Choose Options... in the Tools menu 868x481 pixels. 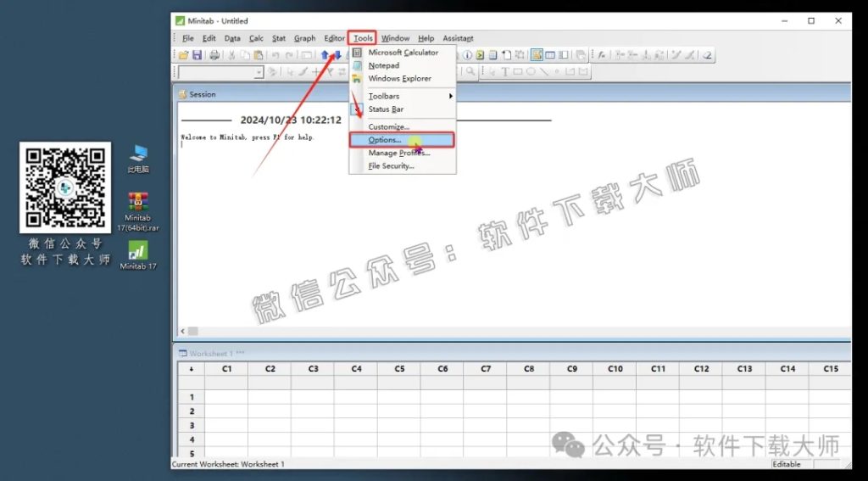(403, 140)
